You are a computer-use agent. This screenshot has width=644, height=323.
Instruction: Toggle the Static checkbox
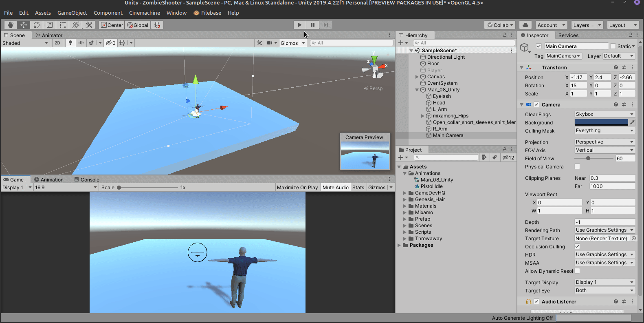(613, 46)
